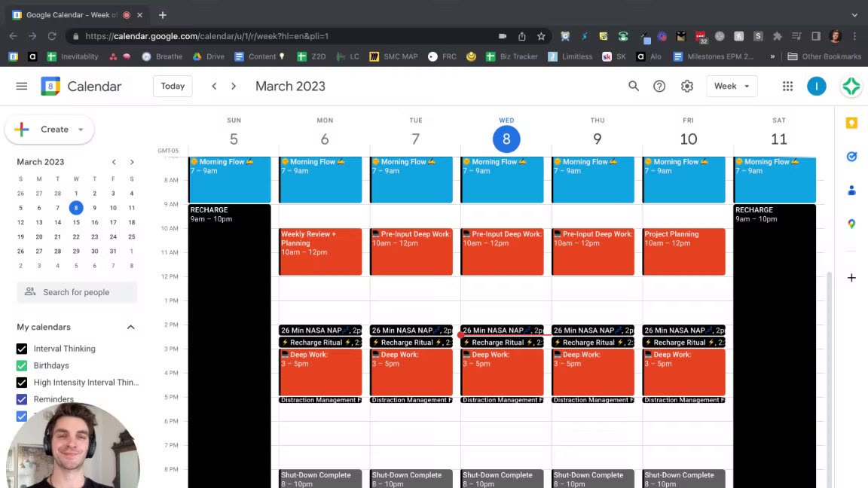Image resolution: width=868 pixels, height=488 pixels.
Task: Open the Other Bookmarks folder
Action: tap(824, 56)
